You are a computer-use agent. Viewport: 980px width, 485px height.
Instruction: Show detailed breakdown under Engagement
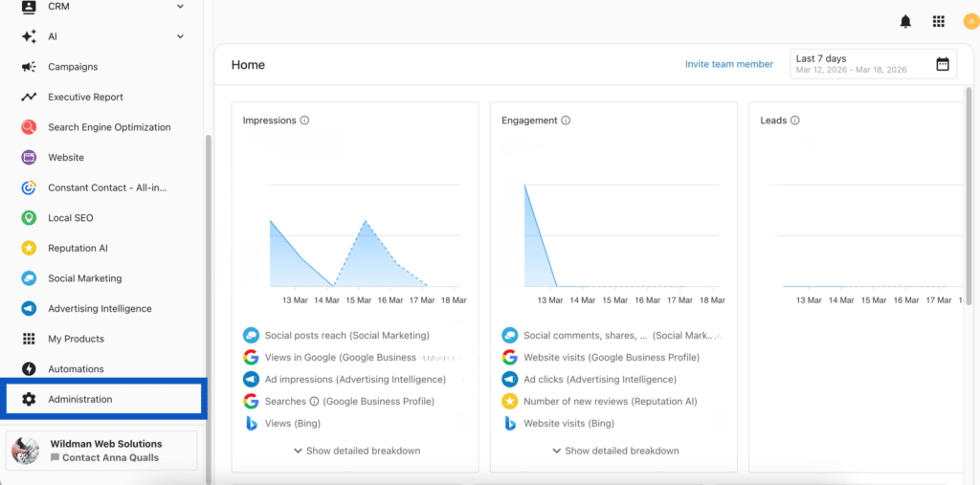615,451
